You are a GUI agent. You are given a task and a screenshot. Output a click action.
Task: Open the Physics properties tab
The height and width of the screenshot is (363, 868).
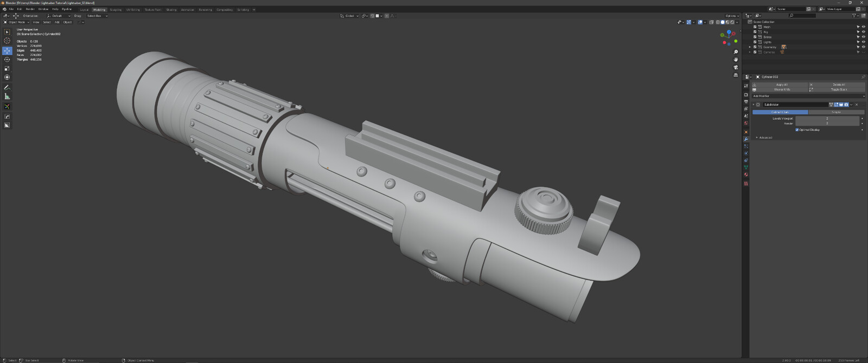[746, 153]
